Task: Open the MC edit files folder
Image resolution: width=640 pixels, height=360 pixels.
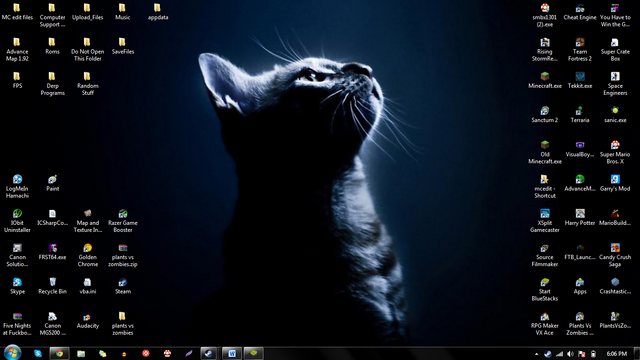Action: tap(17, 12)
